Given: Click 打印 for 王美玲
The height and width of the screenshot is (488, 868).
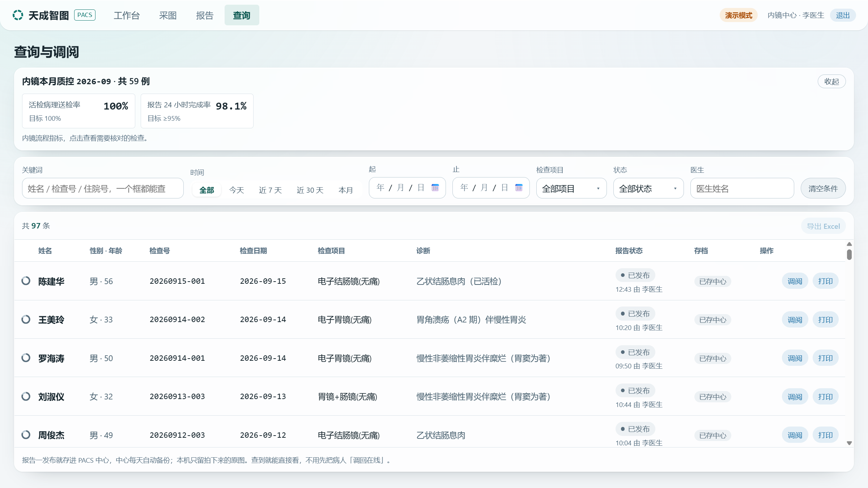Looking at the screenshot, I should click(x=825, y=319).
